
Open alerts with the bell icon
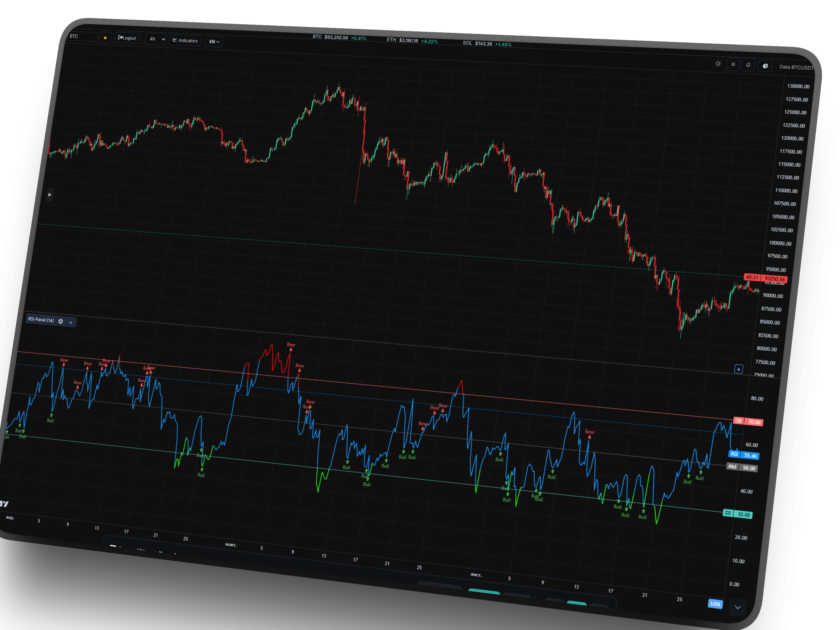click(748, 65)
